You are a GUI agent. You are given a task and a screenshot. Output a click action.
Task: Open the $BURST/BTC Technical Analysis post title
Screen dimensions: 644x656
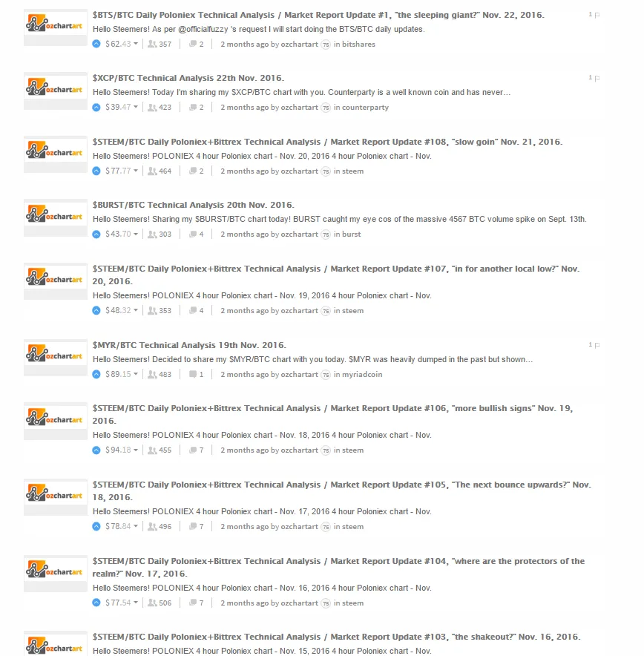coord(193,205)
